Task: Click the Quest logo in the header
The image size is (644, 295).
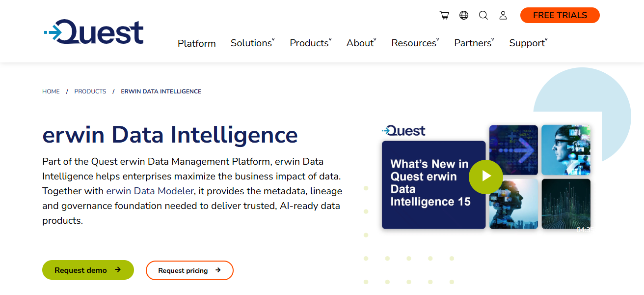Action: (93, 31)
